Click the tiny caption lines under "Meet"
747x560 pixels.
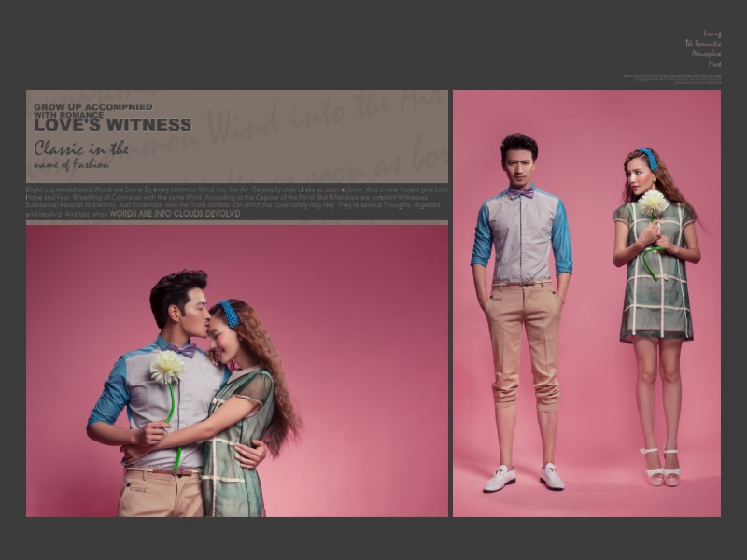pos(672,79)
